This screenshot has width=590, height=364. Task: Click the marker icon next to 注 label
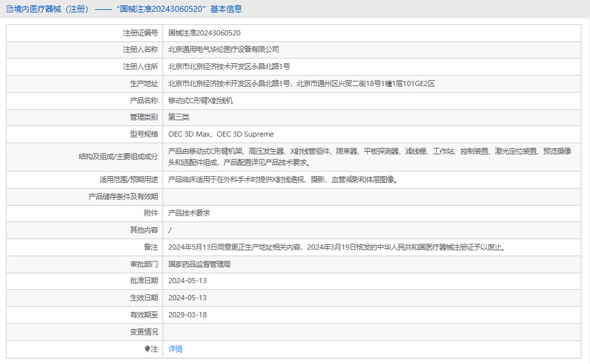pos(147,349)
